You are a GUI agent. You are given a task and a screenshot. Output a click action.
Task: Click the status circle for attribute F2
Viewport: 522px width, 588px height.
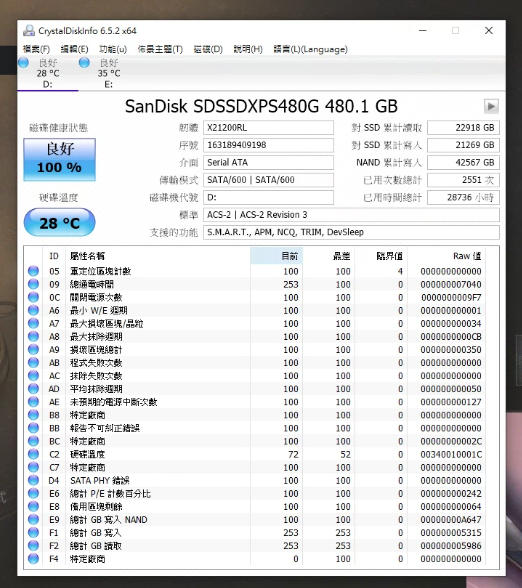point(33,546)
